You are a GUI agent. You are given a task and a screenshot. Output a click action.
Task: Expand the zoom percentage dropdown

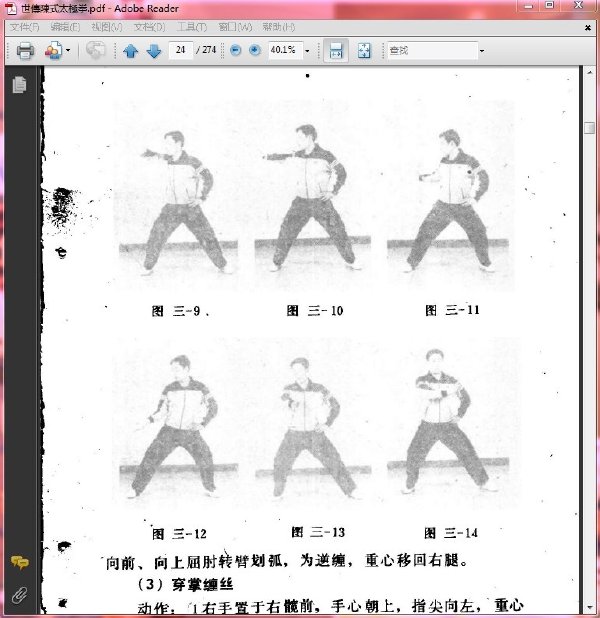pyautogui.click(x=307, y=50)
